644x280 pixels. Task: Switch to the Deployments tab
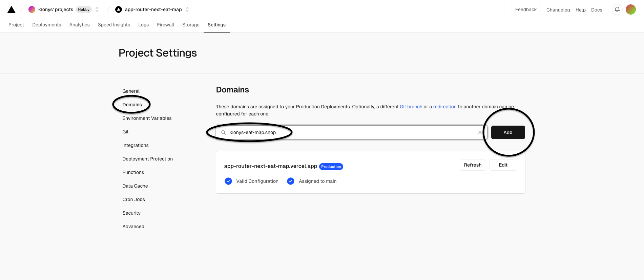click(x=47, y=25)
